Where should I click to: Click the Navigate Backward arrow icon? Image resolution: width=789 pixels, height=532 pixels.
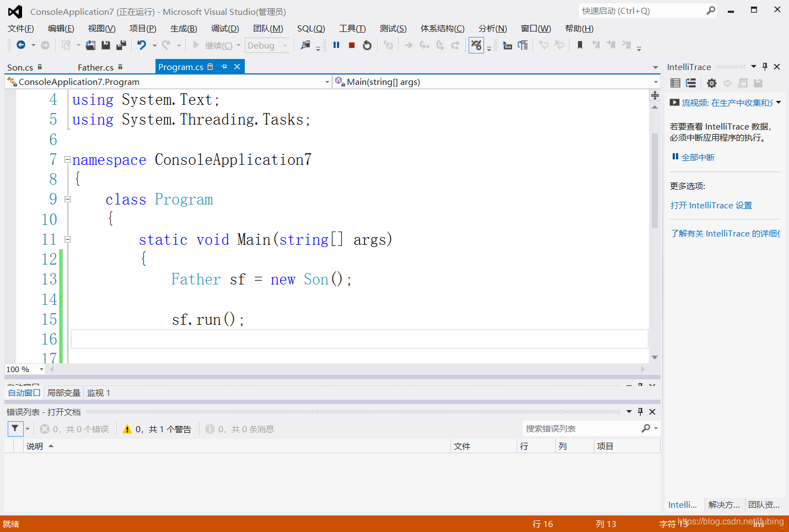(21, 45)
